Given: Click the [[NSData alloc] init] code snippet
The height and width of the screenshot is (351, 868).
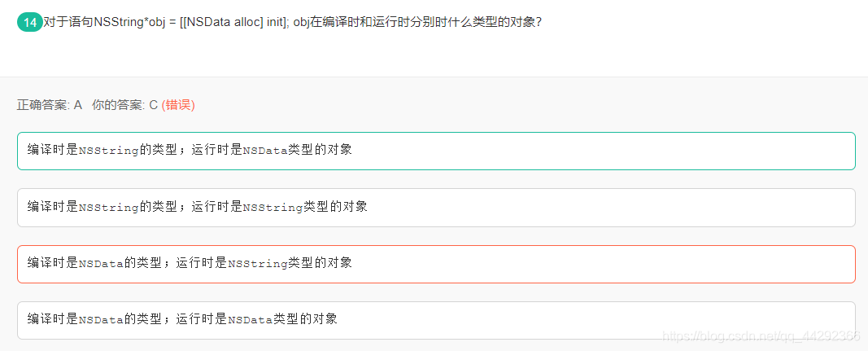Looking at the screenshot, I should click(231, 23).
